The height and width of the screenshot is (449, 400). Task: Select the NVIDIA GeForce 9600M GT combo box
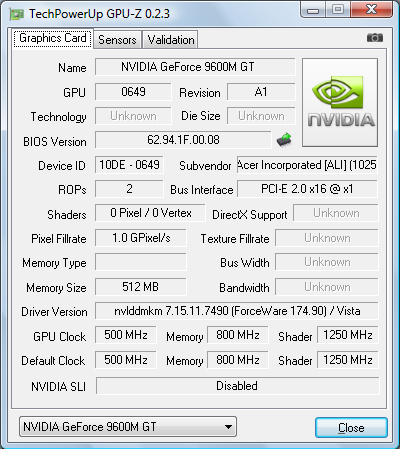[x=128, y=427]
